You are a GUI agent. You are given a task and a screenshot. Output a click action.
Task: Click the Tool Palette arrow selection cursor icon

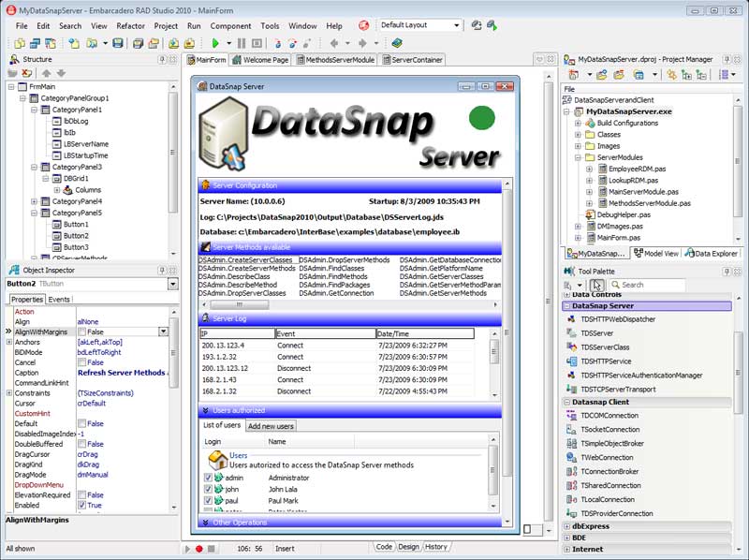tap(596, 286)
